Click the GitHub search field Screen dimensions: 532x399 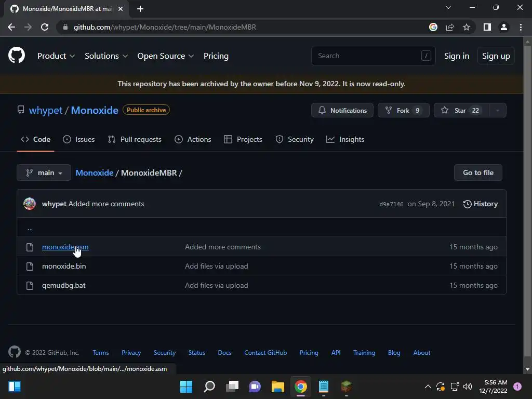tap(373, 56)
